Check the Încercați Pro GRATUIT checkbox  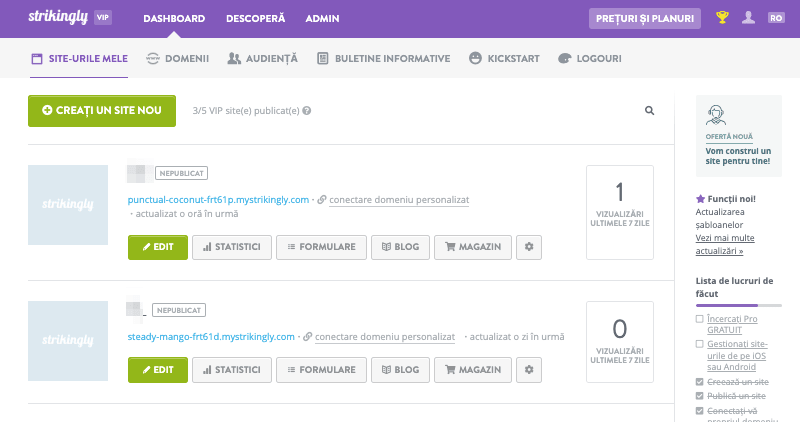click(699, 319)
